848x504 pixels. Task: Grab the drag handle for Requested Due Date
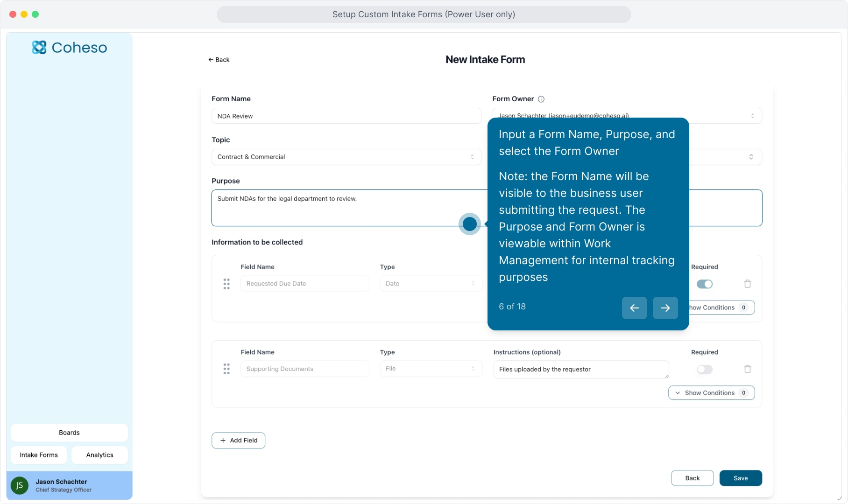coord(226,284)
